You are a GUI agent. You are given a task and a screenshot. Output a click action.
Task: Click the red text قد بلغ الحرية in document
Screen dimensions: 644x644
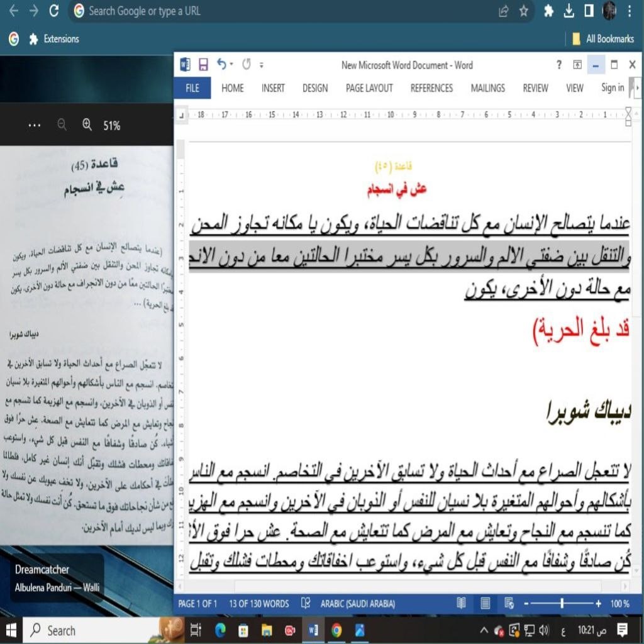pos(580,330)
